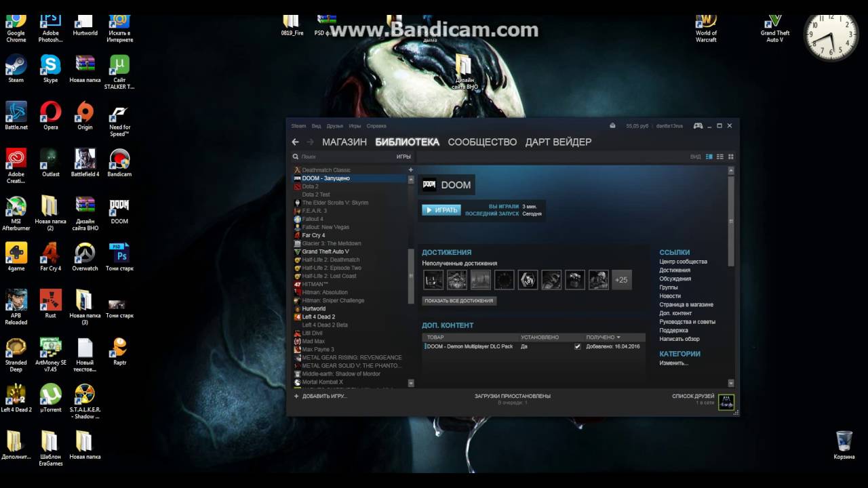Viewport: 868px width, 488px height.
Task: Switch to the СООБЩЕСТВО tab
Action: [x=482, y=142]
